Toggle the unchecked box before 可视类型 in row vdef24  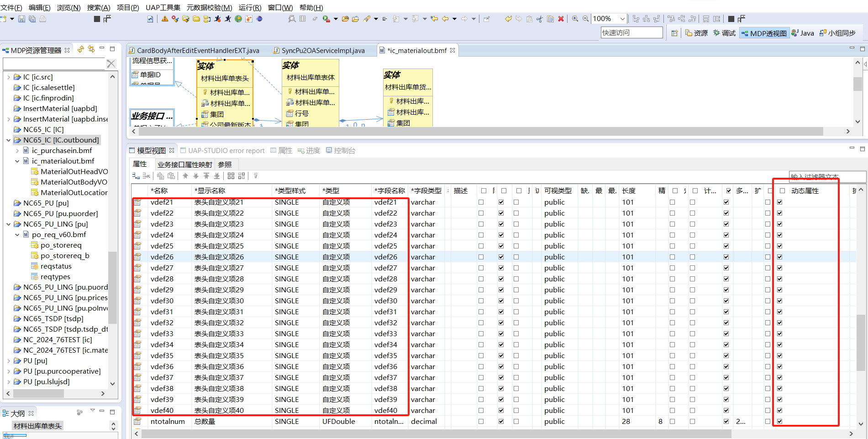point(516,235)
